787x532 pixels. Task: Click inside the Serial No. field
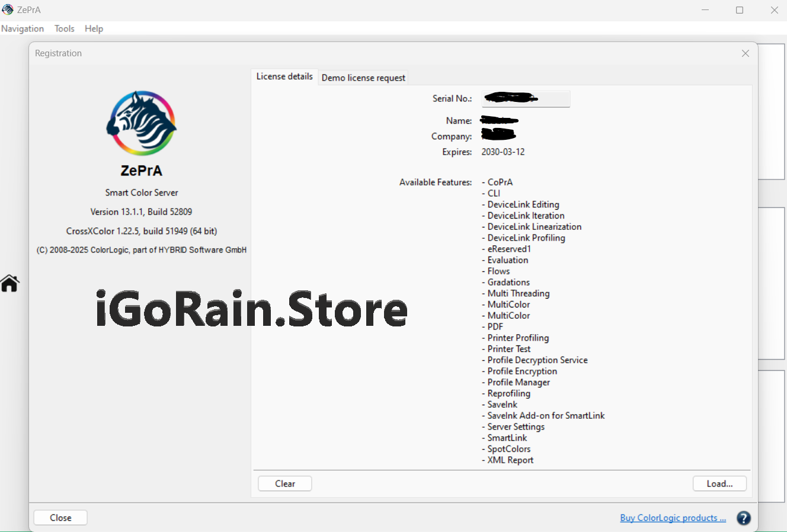coord(526,99)
